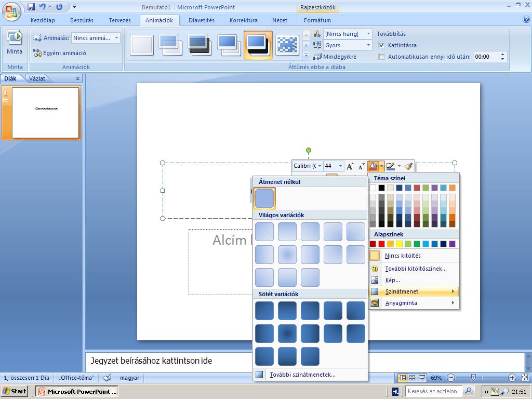Select the Átmenet nélkül gradient swatch
Screen dimensions: 532x399
click(x=264, y=198)
